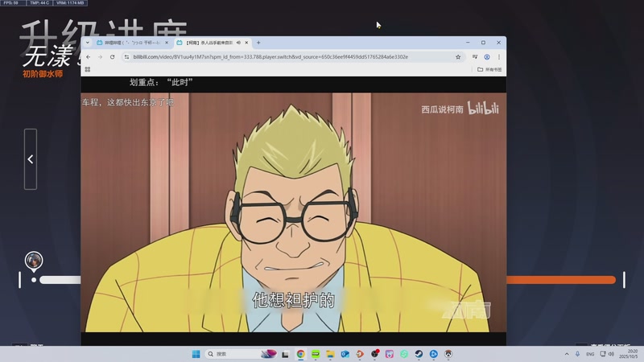Switch the ENG input language
The width and height of the screenshot is (644, 362).
(x=590, y=354)
